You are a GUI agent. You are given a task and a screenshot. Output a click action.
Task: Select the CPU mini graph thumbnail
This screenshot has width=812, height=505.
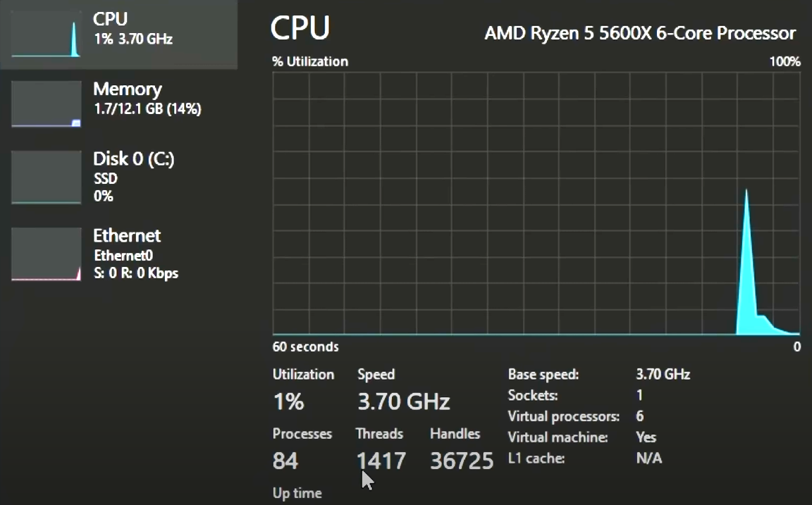coord(46,34)
